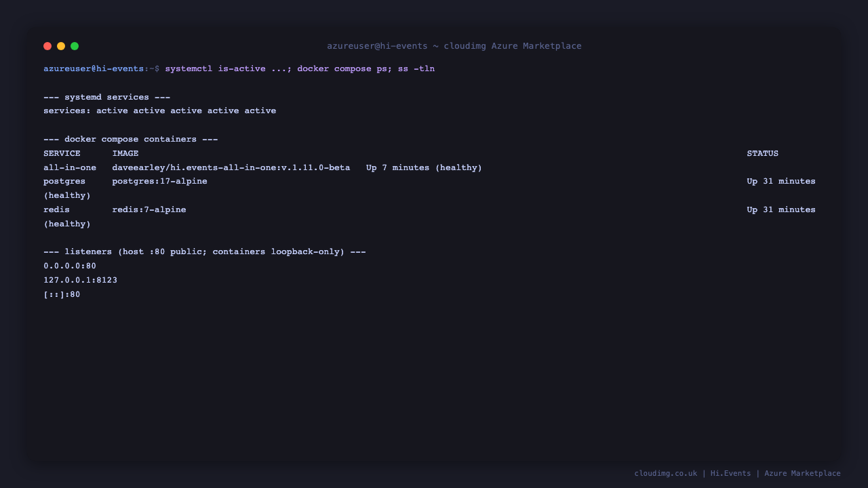Click the cloudimg.co.uk footer text
Screen dimensions: 868x488
(x=665, y=473)
